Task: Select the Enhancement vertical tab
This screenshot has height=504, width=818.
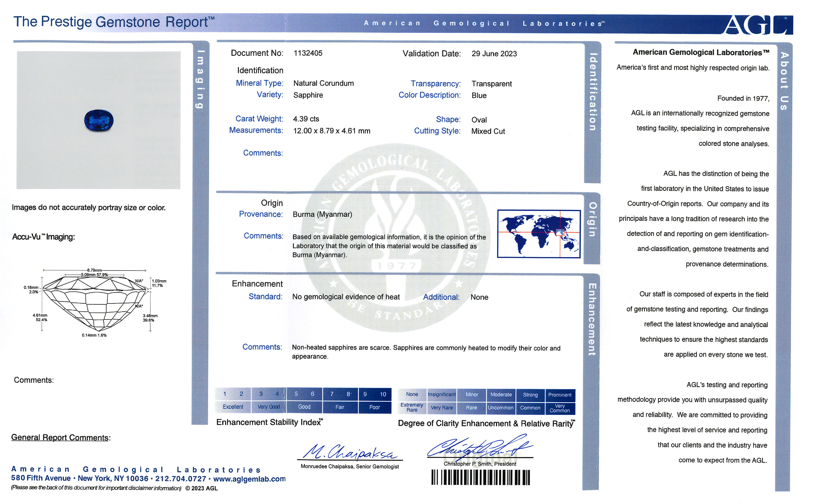Action: point(592,319)
